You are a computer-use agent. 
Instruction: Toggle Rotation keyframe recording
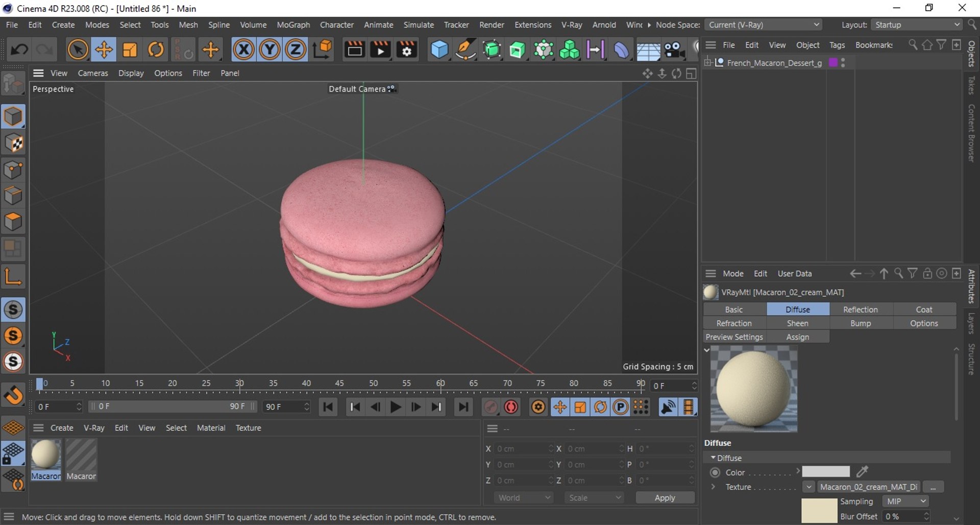coord(600,407)
